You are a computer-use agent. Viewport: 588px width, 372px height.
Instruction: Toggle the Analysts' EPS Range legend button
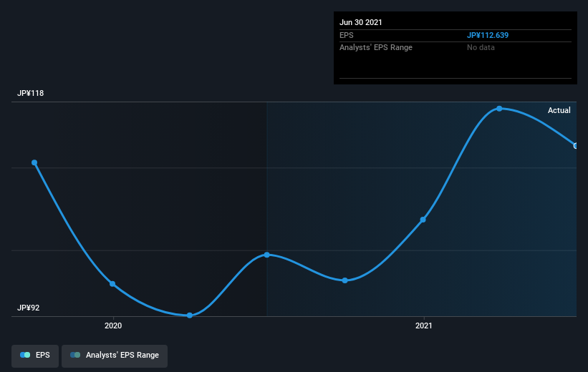[115, 356]
